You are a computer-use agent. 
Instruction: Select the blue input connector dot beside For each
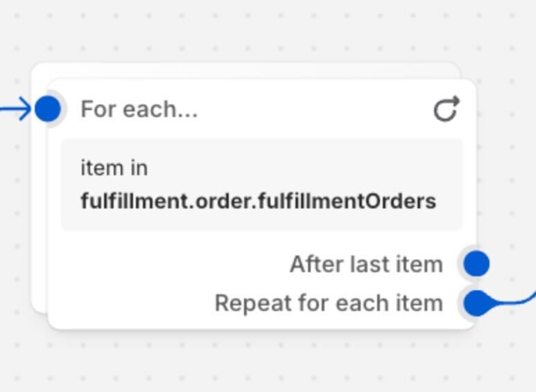48,109
